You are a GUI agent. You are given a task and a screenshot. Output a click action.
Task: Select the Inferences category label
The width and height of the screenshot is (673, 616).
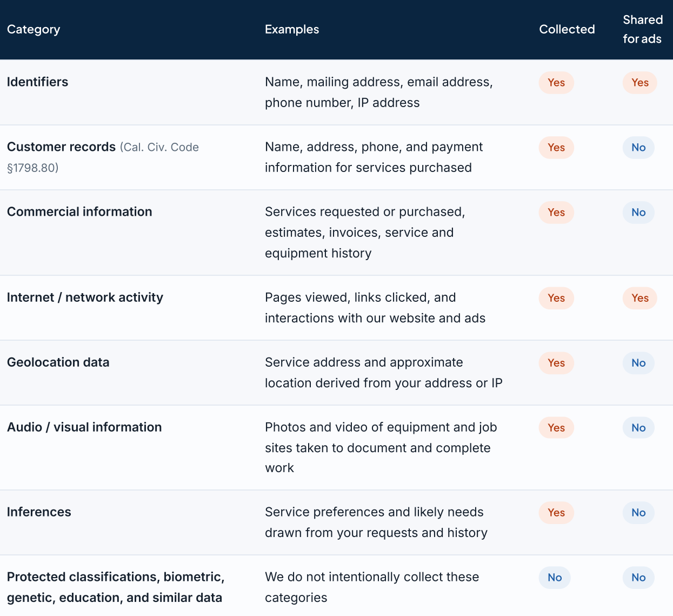point(39,512)
